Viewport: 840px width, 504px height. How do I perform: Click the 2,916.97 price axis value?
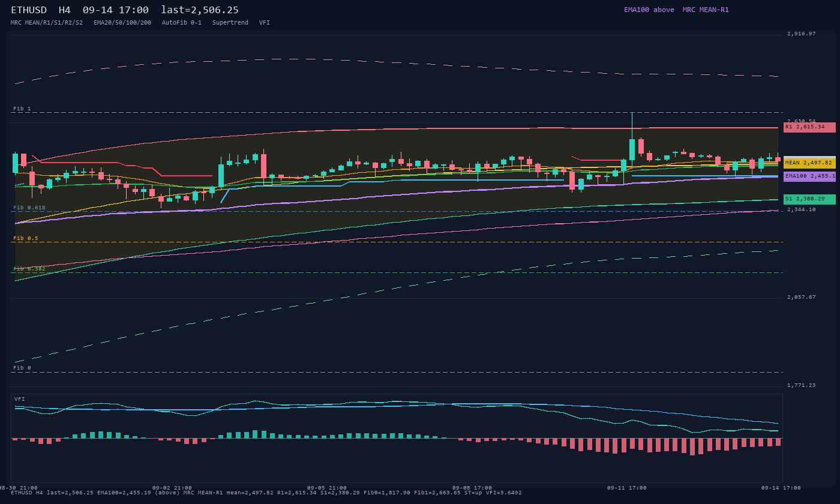pos(802,34)
